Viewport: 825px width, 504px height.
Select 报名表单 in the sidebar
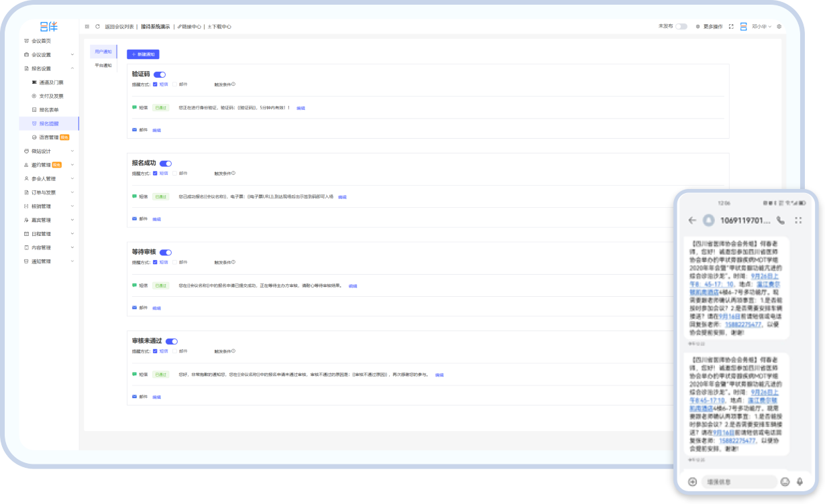pyautogui.click(x=49, y=110)
